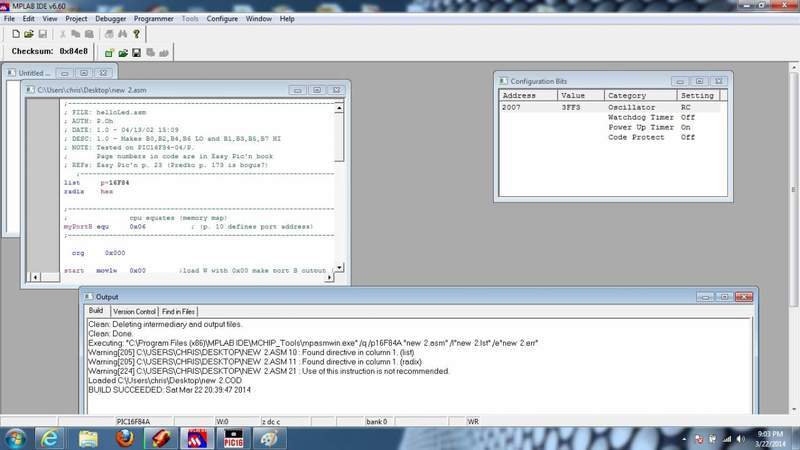
Task: Switch to the Find in Files tab
Action: [178, 311]
